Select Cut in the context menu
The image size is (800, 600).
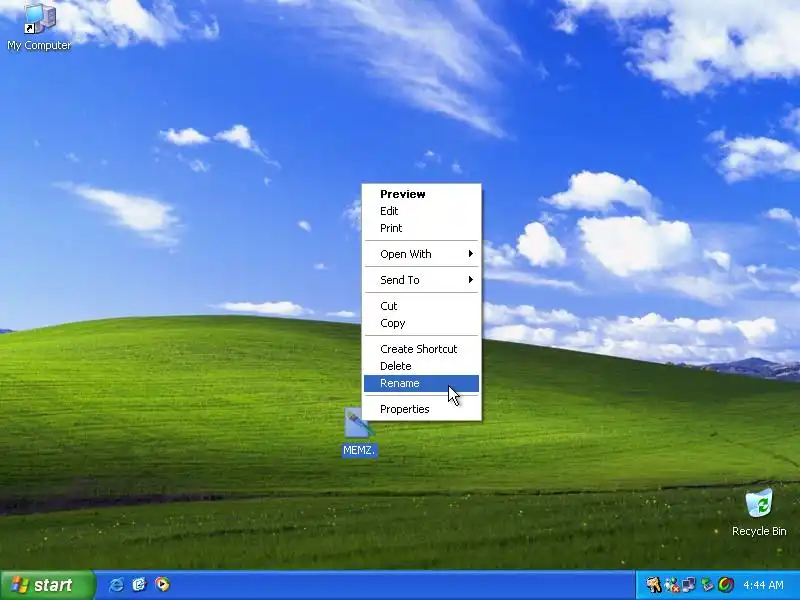click(x=421, y=306)
